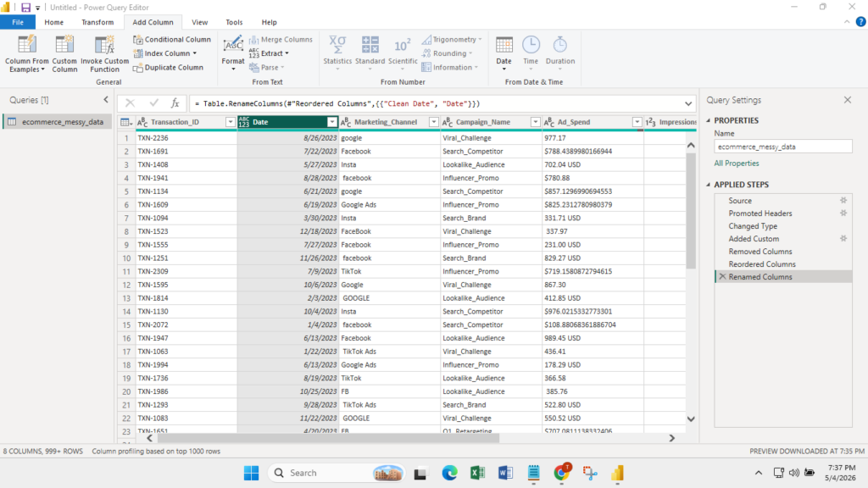
Task: Open Microsoft Edge from taskbar
Action: tap(449, 473)
